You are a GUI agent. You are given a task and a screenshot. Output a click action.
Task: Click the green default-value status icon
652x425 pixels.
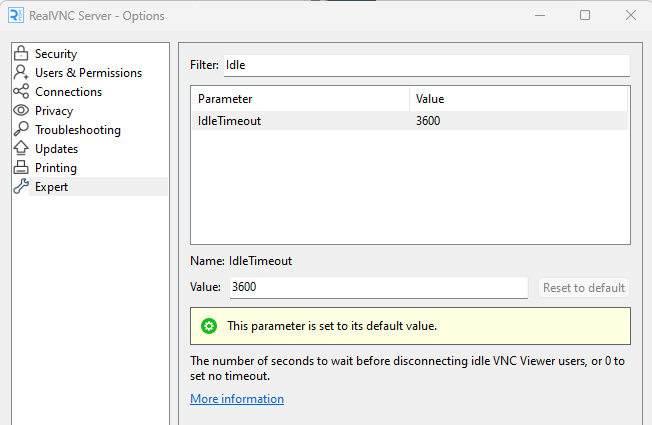point(209,326)
